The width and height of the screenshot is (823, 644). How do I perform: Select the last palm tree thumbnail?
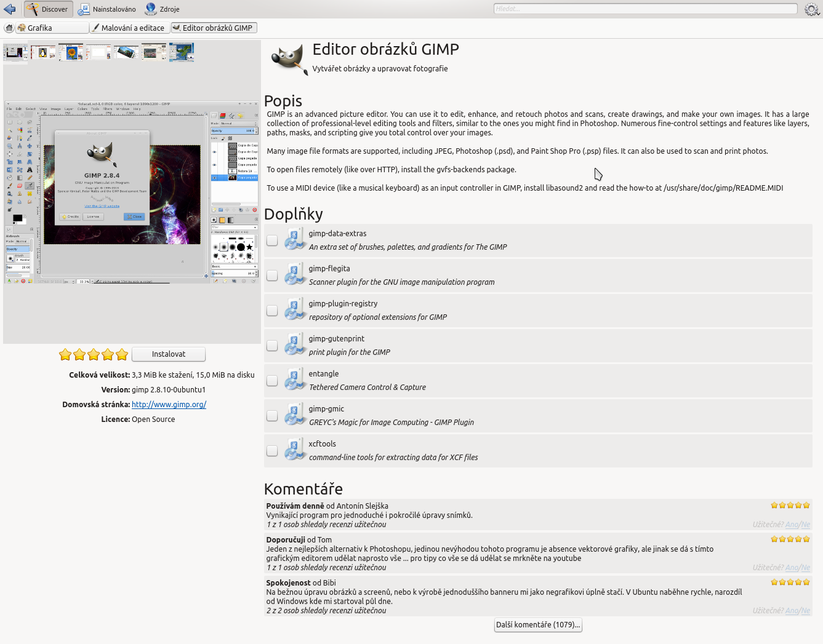182,52
